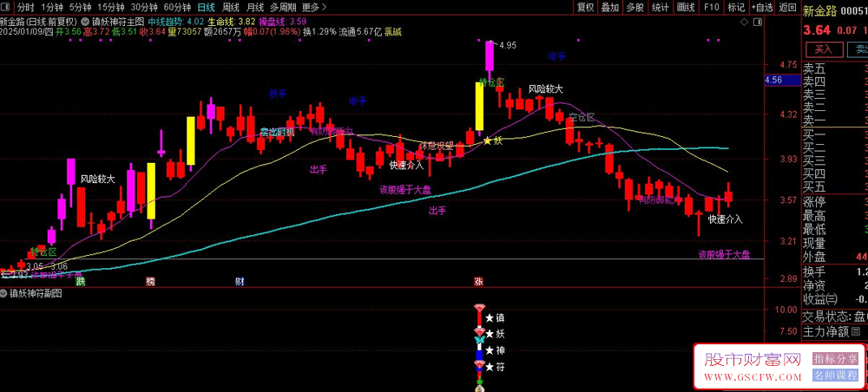The width and height of the screenshot is (868, 392).
Task: Open the 统计 statistics tool
Action: coord(660,8)
